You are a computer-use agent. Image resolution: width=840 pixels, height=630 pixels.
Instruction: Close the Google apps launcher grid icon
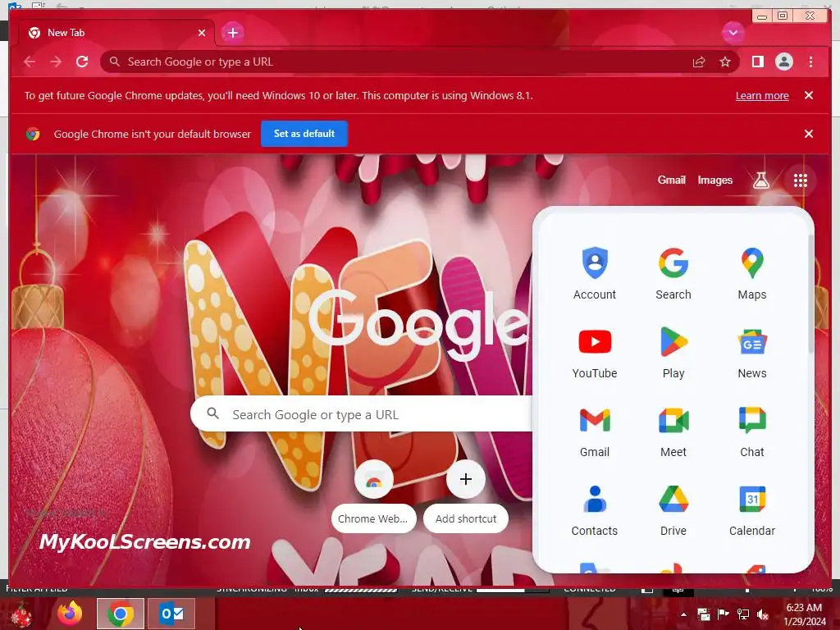pyautogui.click(x=801, y=180)
